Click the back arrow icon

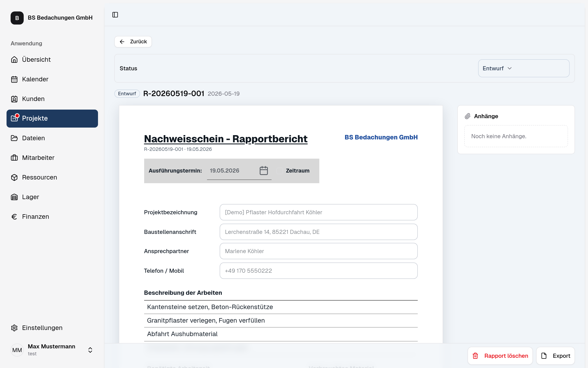coord(122,42)
